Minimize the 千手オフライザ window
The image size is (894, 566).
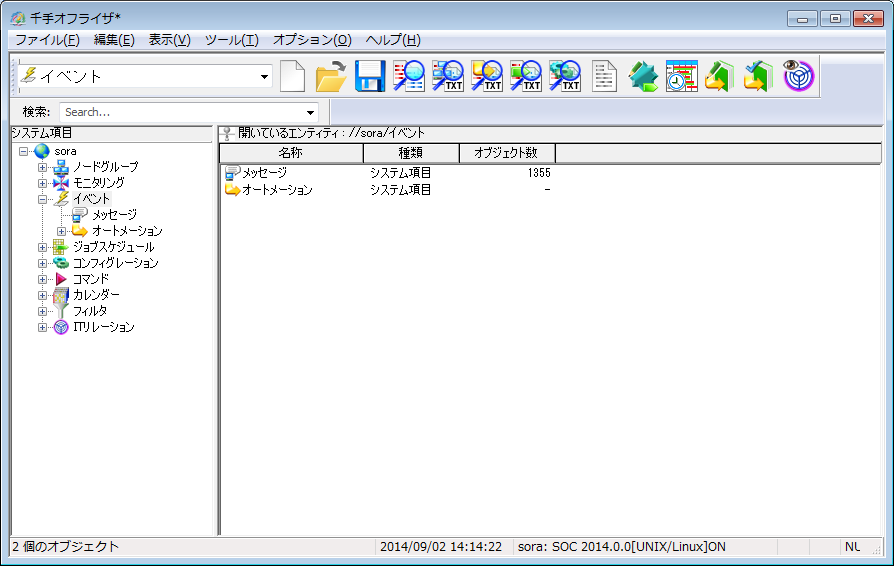click(x=803, y=19)
